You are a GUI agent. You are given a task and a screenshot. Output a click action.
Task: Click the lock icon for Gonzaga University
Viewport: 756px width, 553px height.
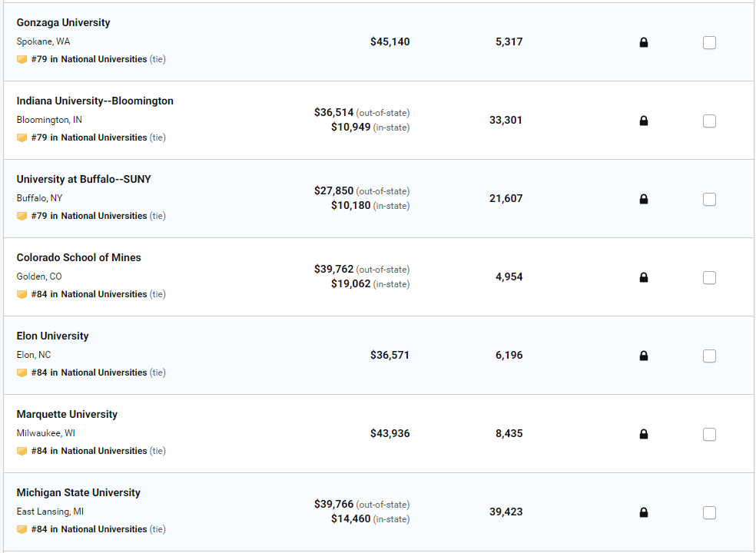point(644,42)
